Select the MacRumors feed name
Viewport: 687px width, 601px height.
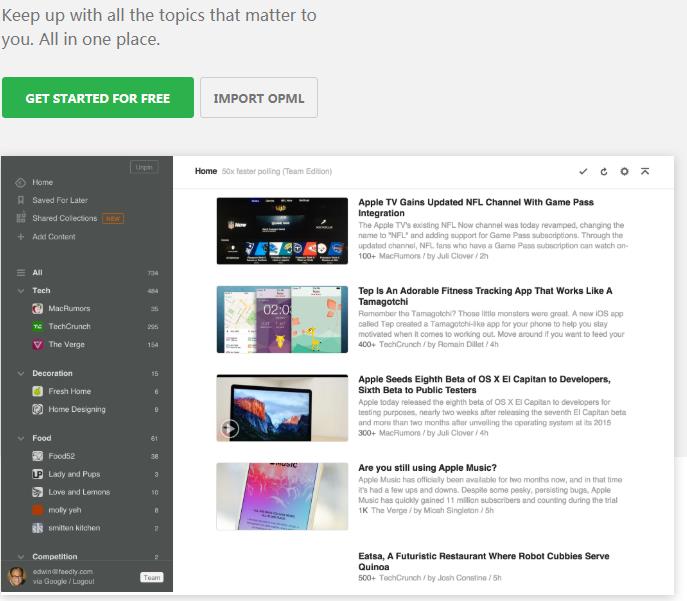[x=69, y=308]
